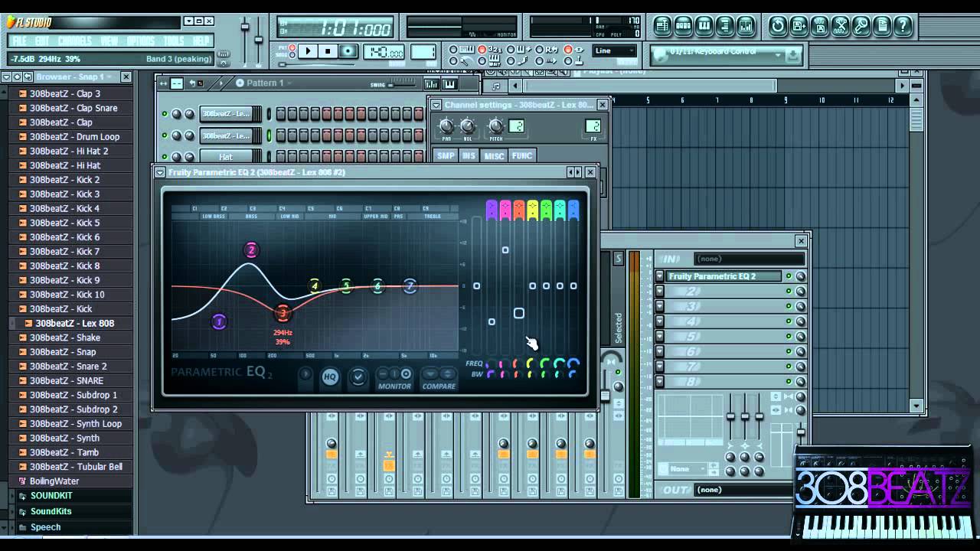980x551 pixels.
Task: Select 308beatZ - Lex 808 in browser
Action: point(74,323)
